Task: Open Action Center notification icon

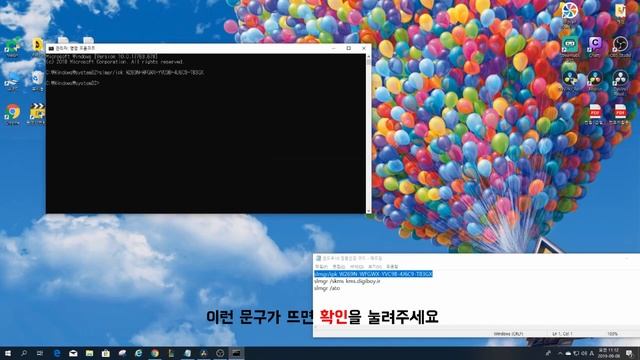Action: [630, 353]
